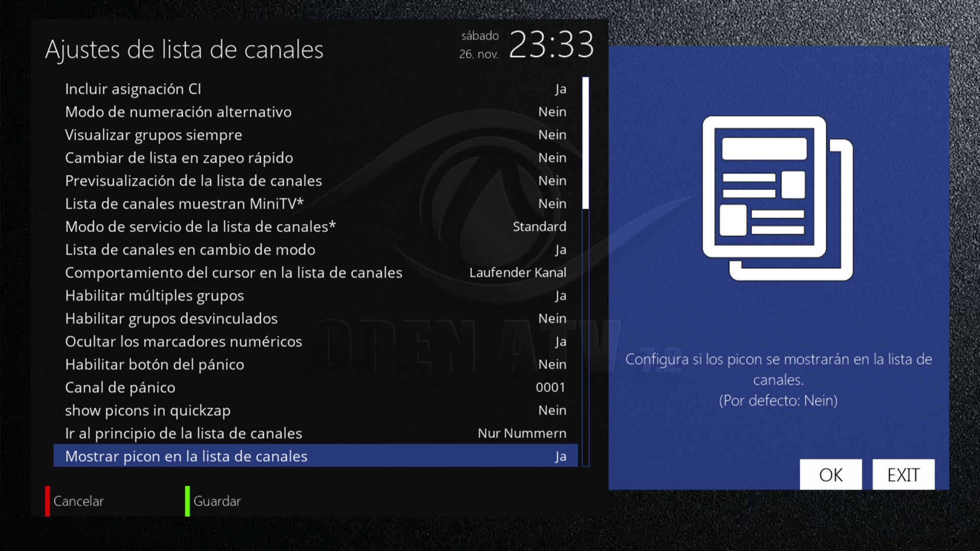Click the picon help description text

pos(778,380)
